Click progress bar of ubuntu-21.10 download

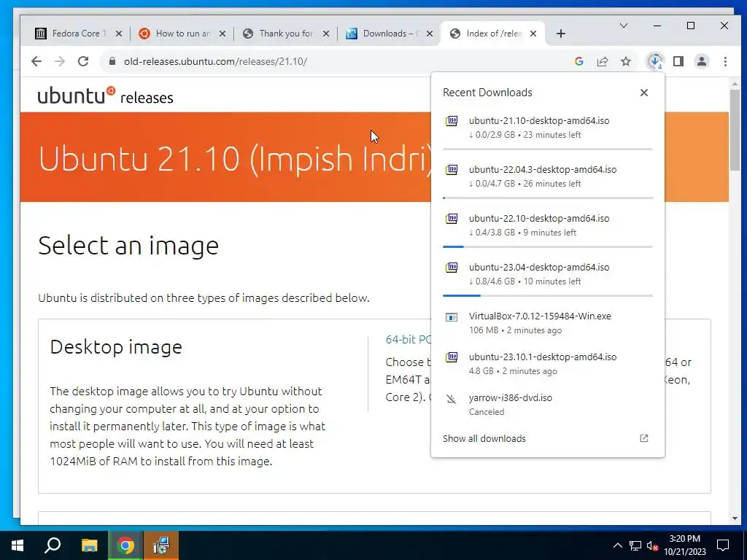[x=547, y=149]
